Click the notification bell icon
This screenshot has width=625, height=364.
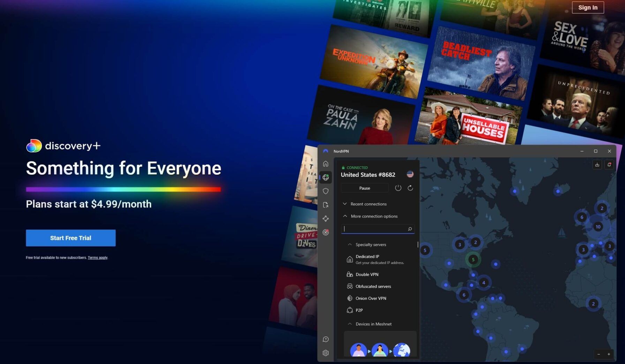coord(609,165)
